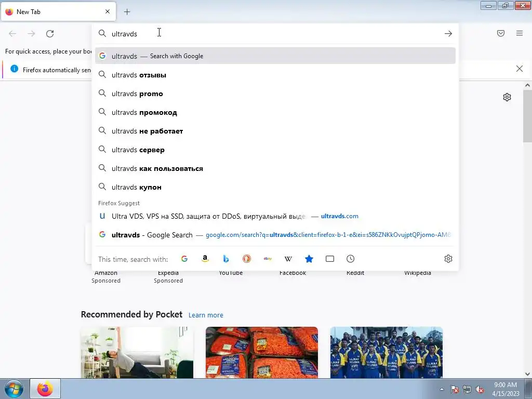This screenshot has height=399, width=532.
Task: Click the Go arrow in address bar
Action: tap(448, 34)
